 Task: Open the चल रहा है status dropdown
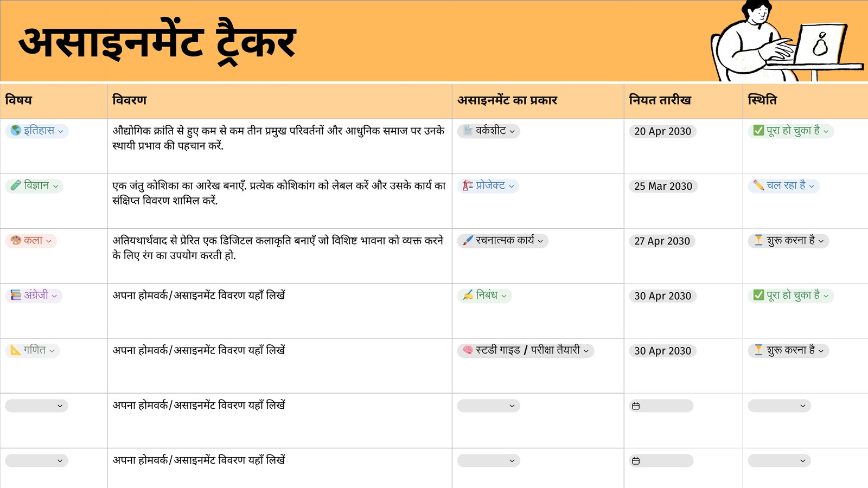coord(783,185)
